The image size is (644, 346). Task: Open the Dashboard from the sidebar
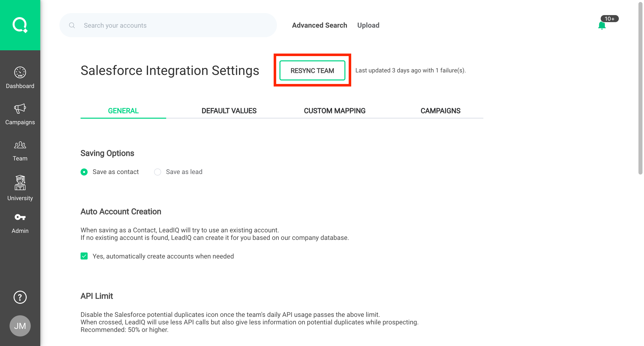click(20, 78)
